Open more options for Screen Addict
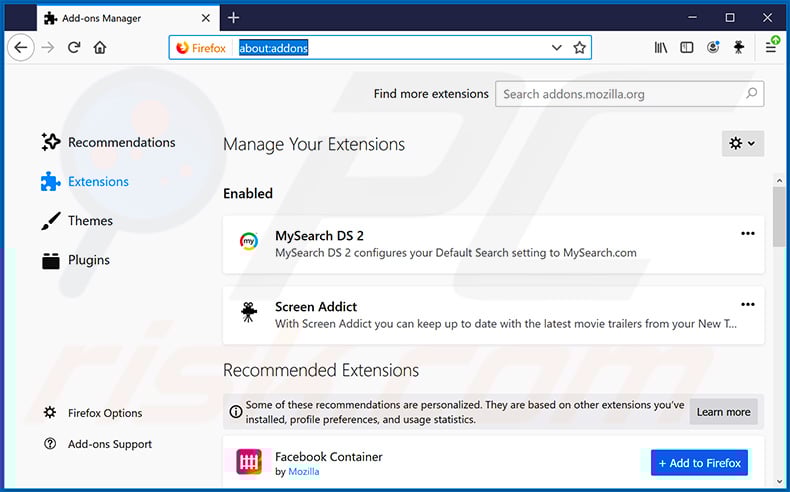This screenshot has width=790, height=492. (748, 305)
